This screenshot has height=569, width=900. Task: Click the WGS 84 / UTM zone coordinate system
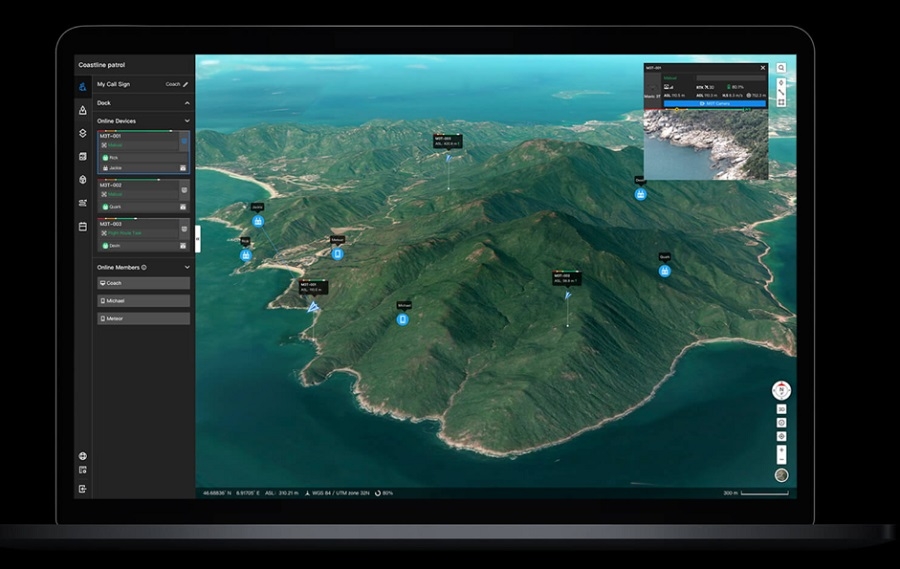[x=337, y=493]
